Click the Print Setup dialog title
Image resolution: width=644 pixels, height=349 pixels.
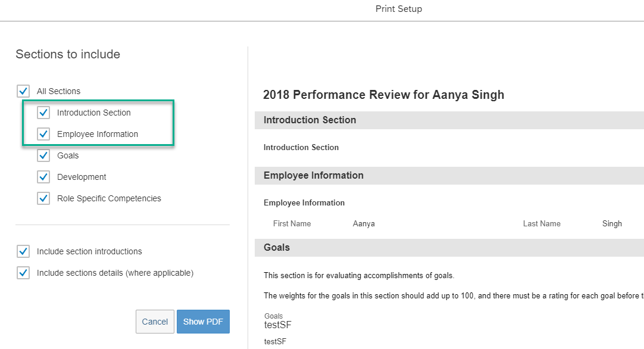(x=398, y=8)
